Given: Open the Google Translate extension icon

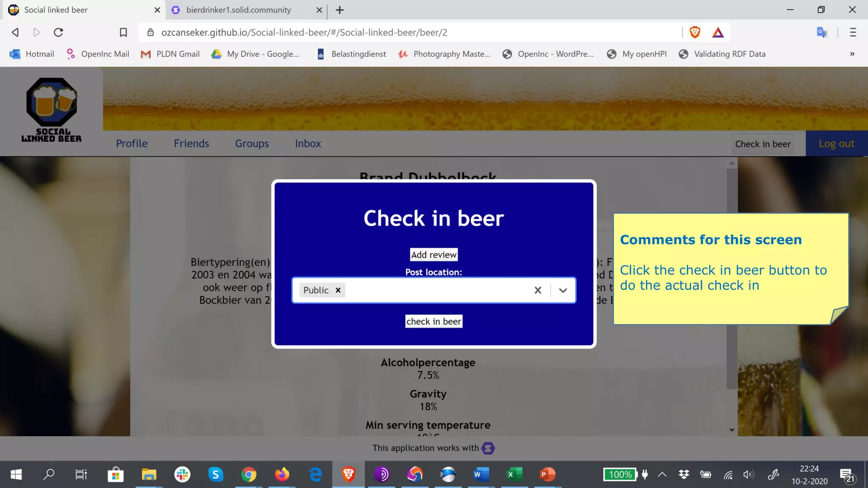Looking at the screenshot, I should [x=822, y=32].
